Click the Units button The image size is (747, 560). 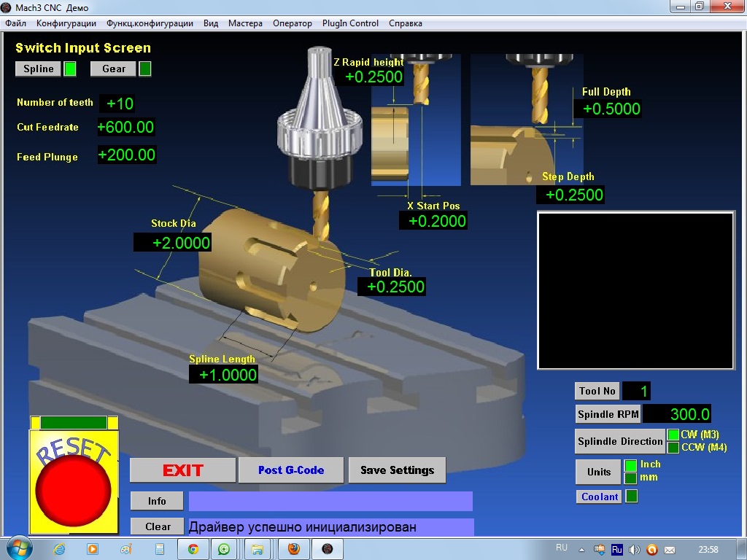tap(598, 472)
